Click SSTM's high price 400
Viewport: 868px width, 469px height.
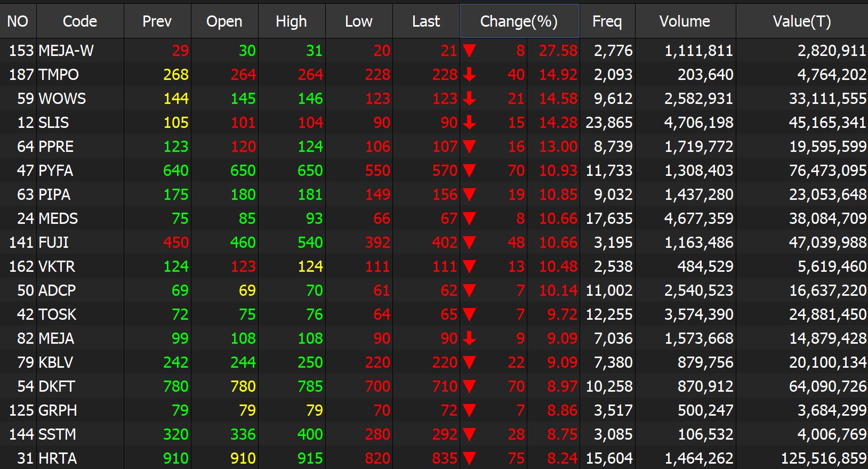pyautogui.click(x=310, y=434)
